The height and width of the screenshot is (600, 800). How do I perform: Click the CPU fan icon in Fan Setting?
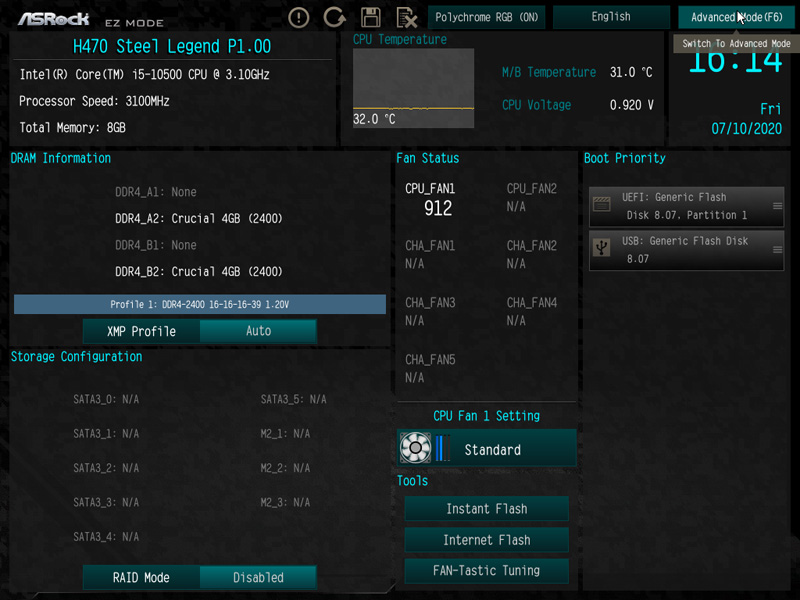(415, 447)
